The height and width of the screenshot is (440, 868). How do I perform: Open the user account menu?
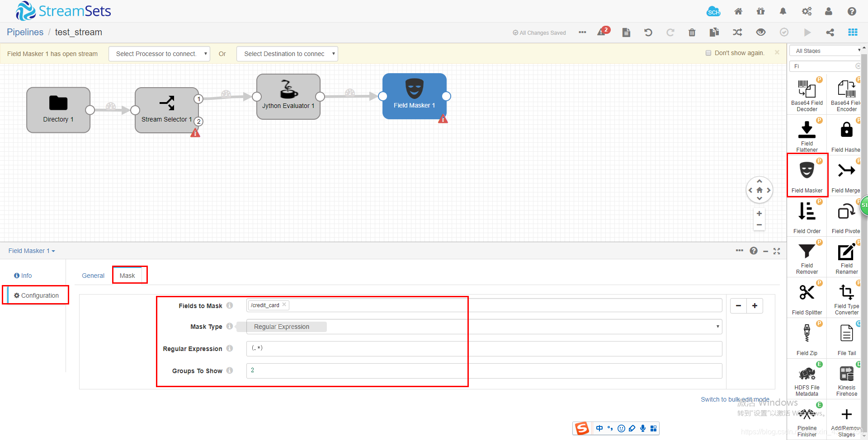pyautogui.click(x=829, y=11)
